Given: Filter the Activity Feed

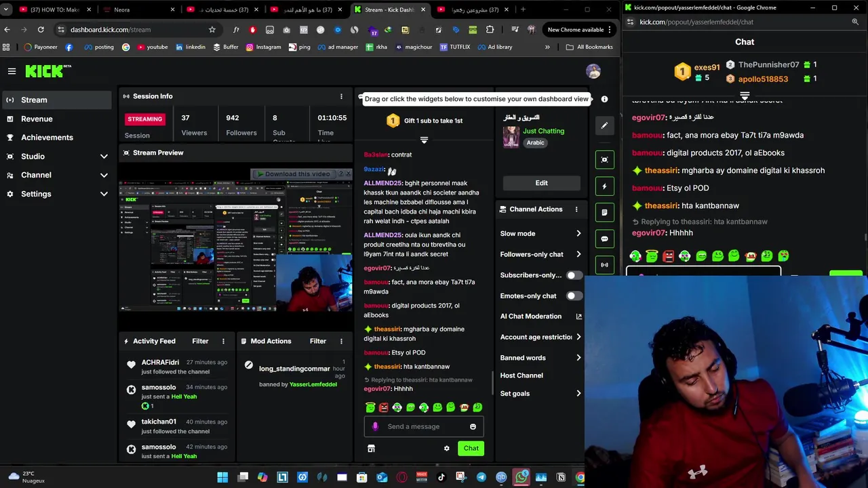Looking at the screenshot, I should click(x=200, y=341).
